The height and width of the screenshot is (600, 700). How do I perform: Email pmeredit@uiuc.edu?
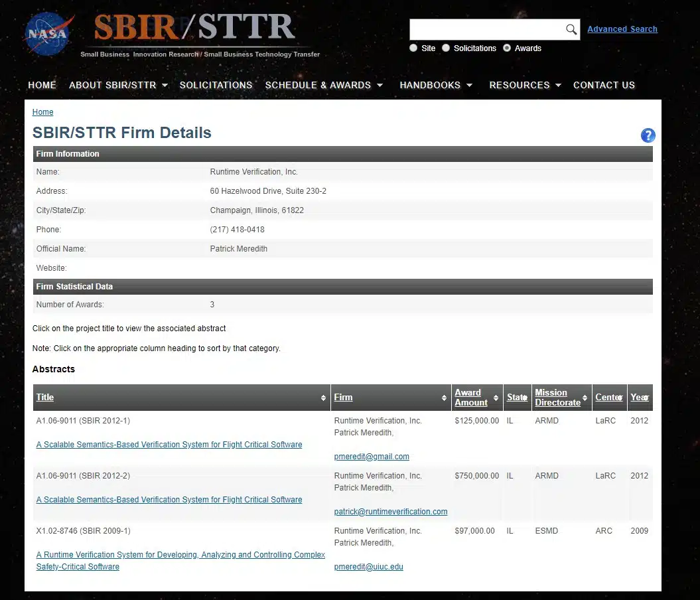coord(368,567)
